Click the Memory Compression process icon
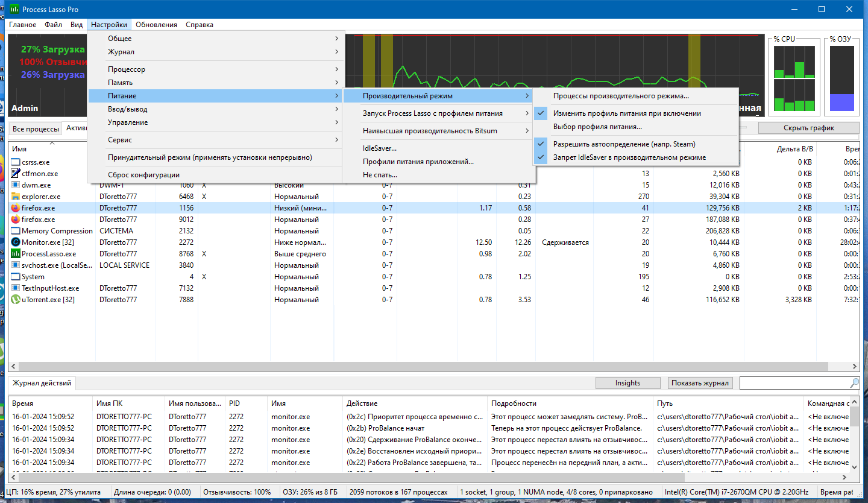868x503 pixels. (x=16, y=231)
